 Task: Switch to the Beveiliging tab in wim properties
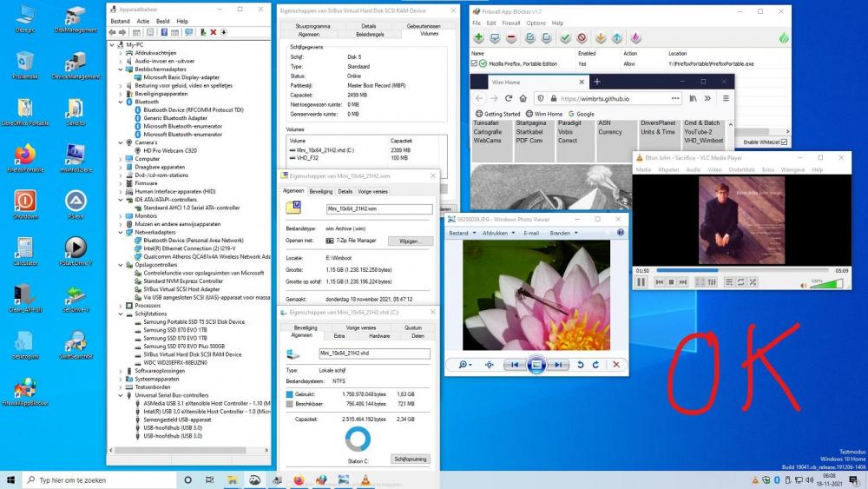coord(320,192)
